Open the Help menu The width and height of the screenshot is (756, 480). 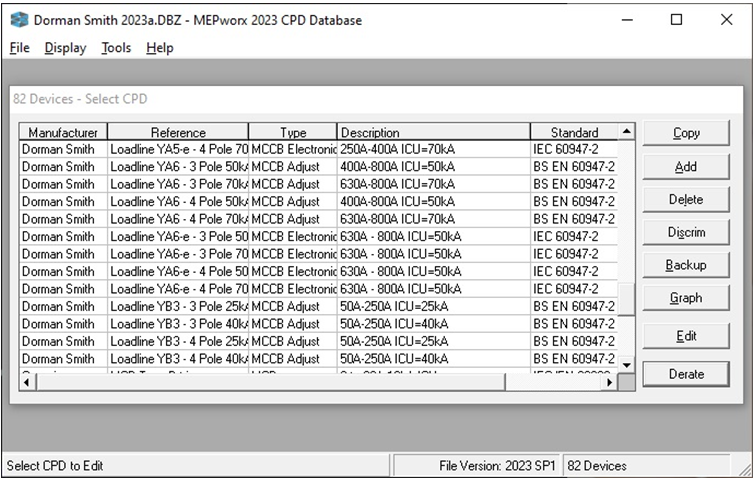pos(160,48)
